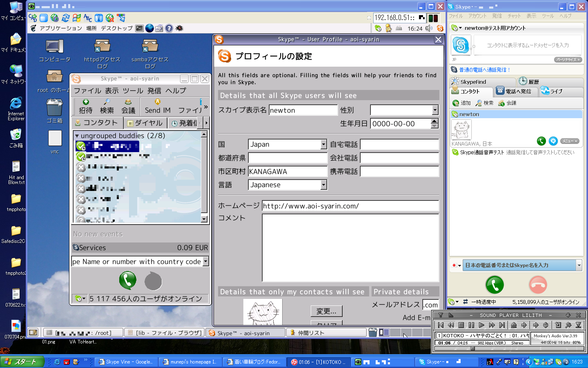Click the green call icon next to newton contact

coord(541,141)
